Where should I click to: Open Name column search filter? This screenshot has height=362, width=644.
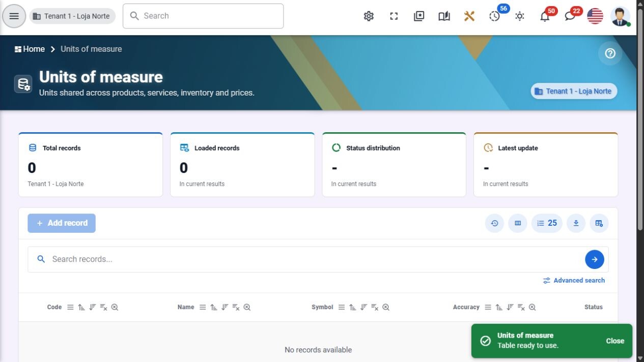[x=247, y=307]
